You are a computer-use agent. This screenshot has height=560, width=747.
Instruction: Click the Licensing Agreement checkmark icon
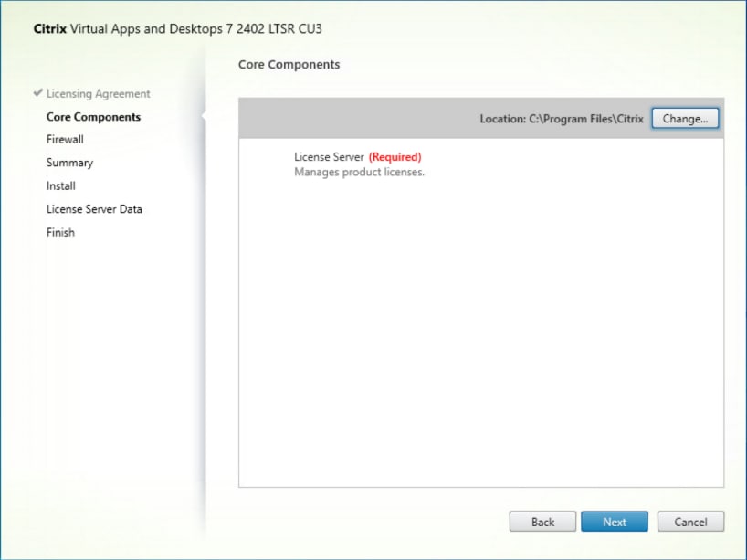(38, 92)
